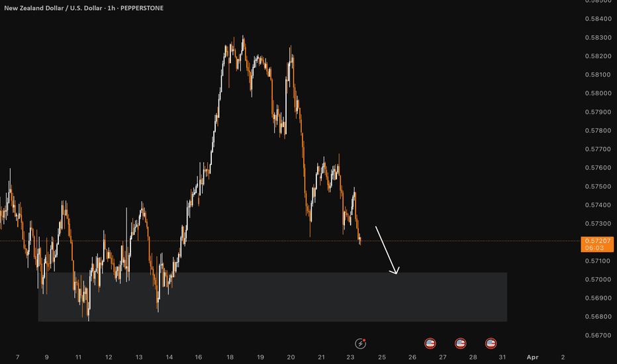Image resolution: width=617 pixels, height=364 pixels.
Task: Click the 0.57700 price axis label
Action: point(598,149)
